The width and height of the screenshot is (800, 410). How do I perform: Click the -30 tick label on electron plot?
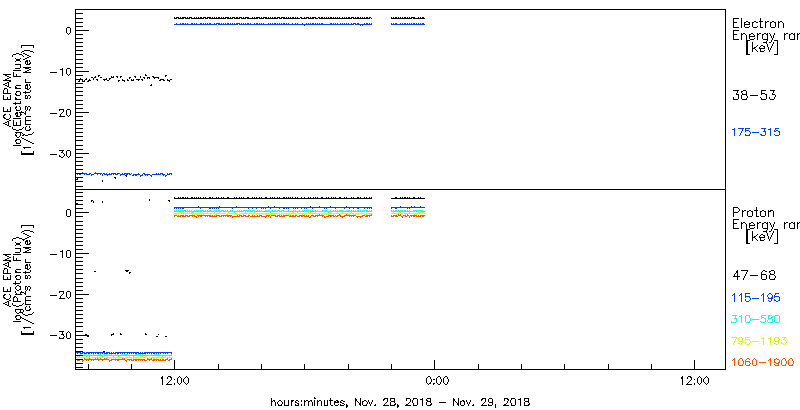tap(63, 153)
